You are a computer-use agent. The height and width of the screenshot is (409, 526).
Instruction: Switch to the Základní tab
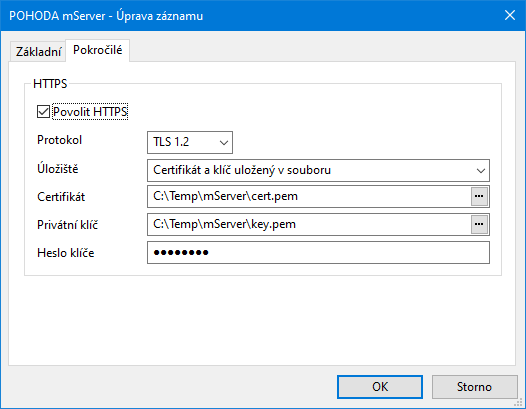click(38, 52)
